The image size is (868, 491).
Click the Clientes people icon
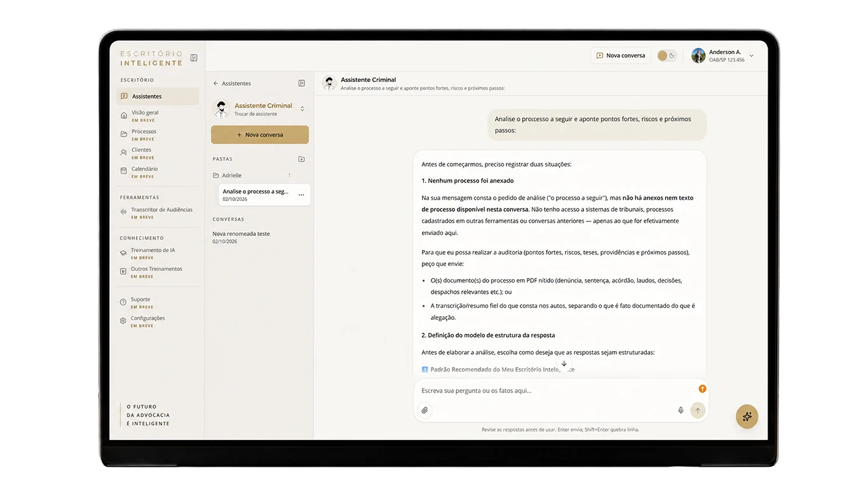point(124,153)
